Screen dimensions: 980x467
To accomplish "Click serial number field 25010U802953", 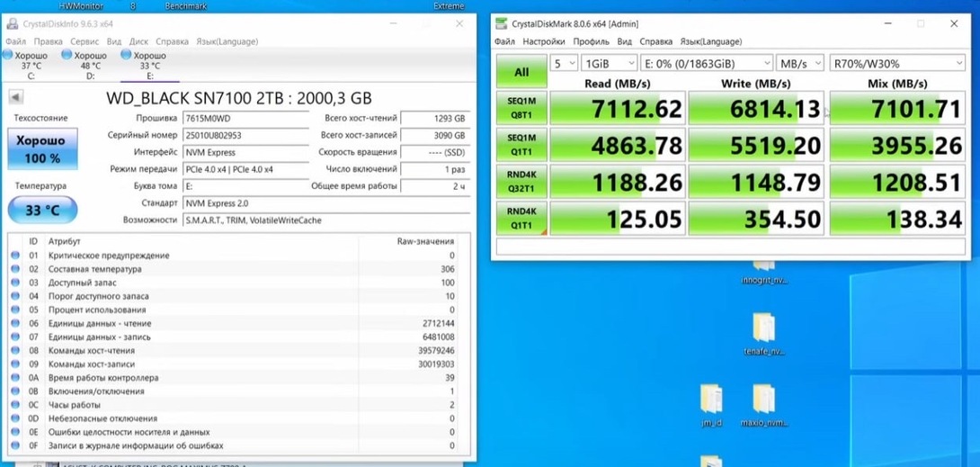I will point(245,135).
